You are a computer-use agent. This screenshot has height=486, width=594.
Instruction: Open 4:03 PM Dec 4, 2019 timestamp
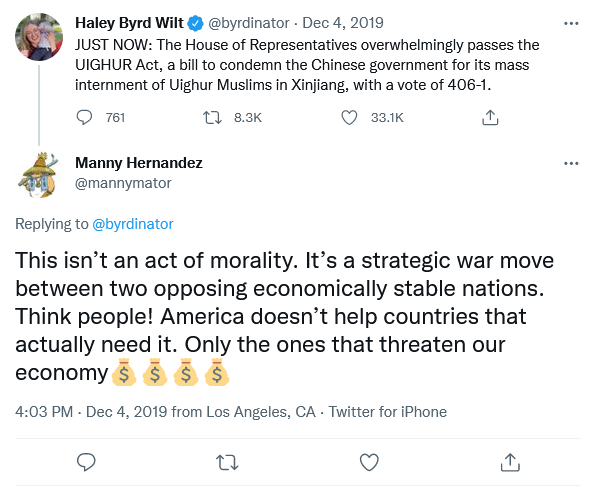point(91,412)
